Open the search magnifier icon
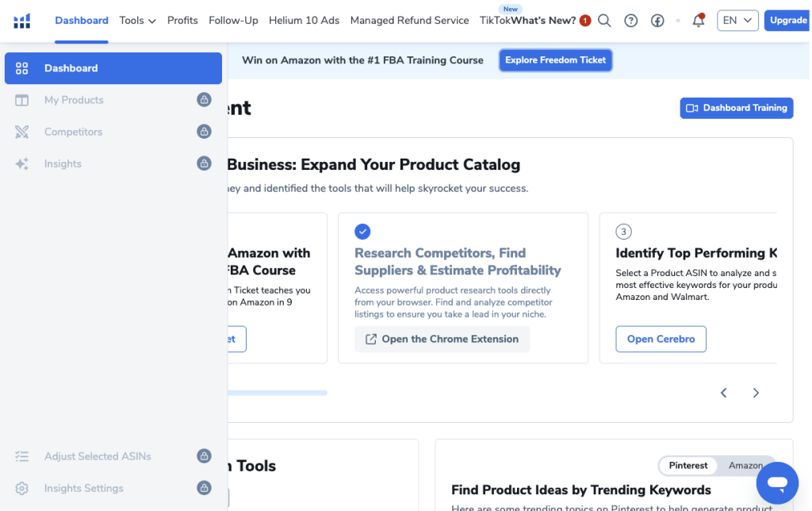The width and height of the screenshot is (812, 511). coord(604,21)
